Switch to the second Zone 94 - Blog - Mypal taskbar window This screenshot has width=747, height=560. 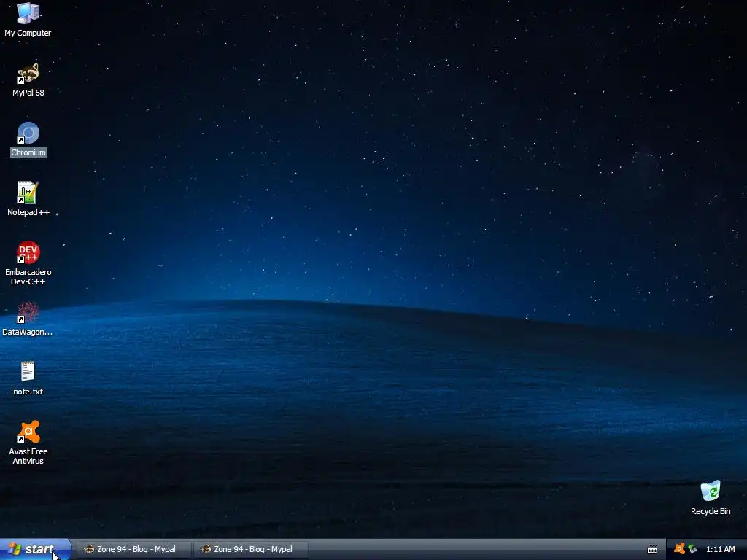251,549
